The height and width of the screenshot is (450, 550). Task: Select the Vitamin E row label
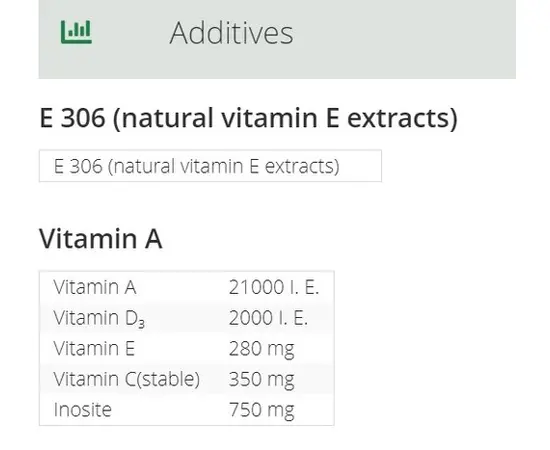[94, 348]
